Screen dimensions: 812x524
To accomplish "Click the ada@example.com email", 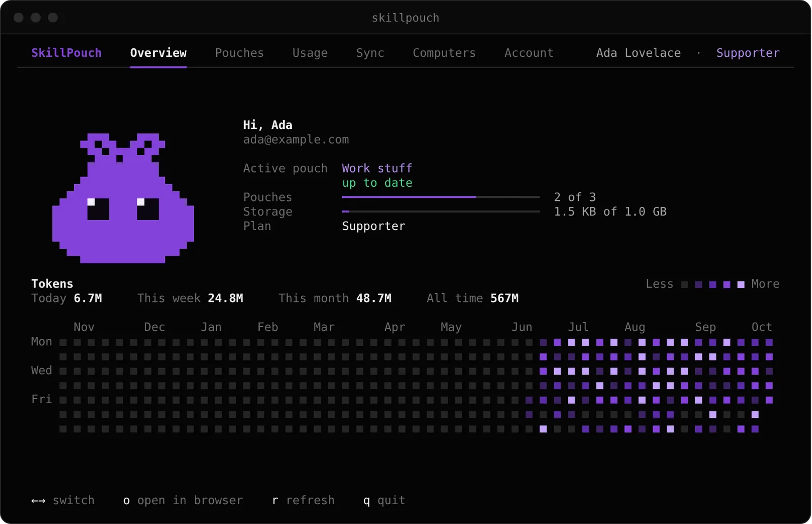I will click(x=296, y=139).
